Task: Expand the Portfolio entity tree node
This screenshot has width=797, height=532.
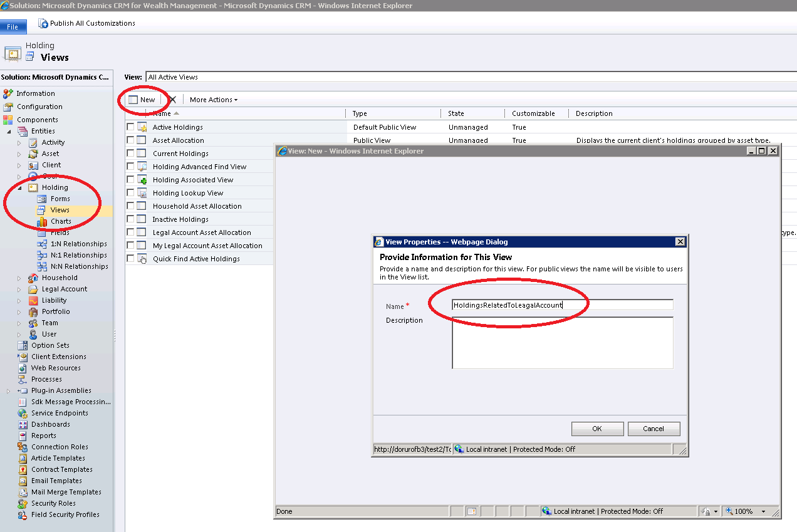Action: [19, 311]
